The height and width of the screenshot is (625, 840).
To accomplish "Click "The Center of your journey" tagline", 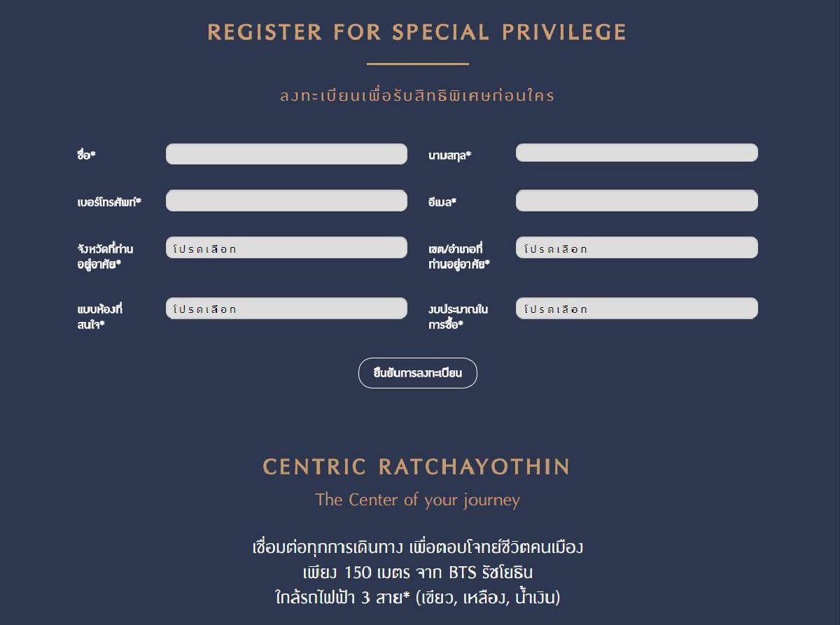I will [x=417, y=500].
